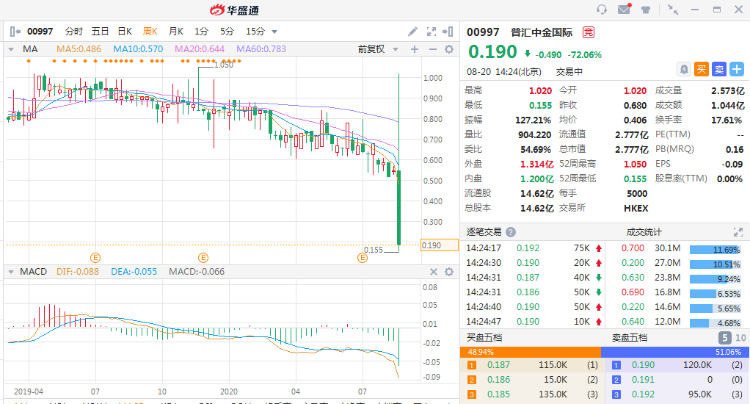Collapse the right quote panel icon
This screenshot has width=750, height=404.
(x=448, y=32)
